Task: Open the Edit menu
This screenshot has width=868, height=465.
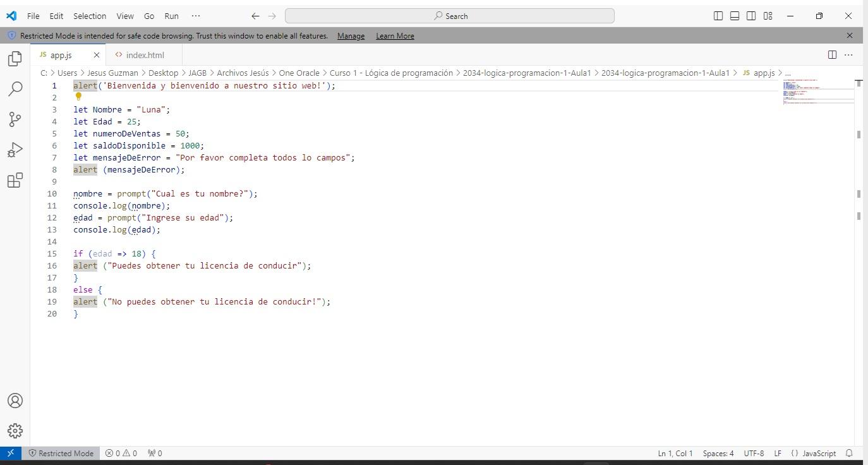Action: [x=56, y=16]
